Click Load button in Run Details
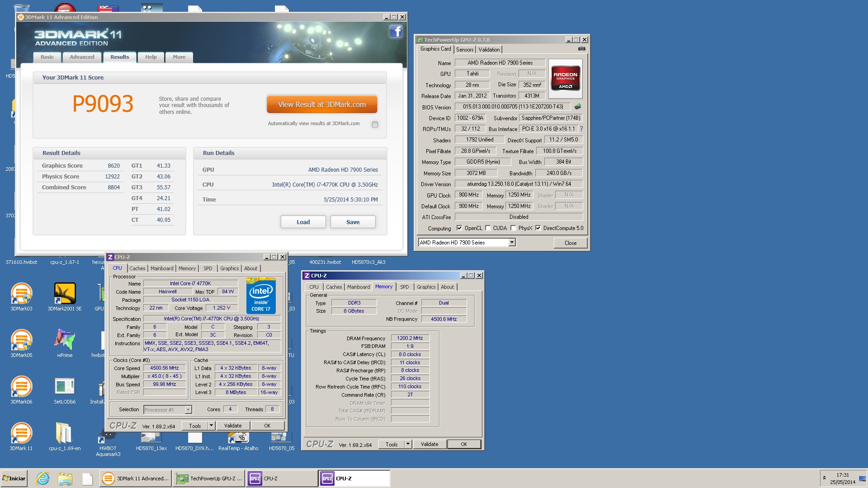 coord(303,222)
